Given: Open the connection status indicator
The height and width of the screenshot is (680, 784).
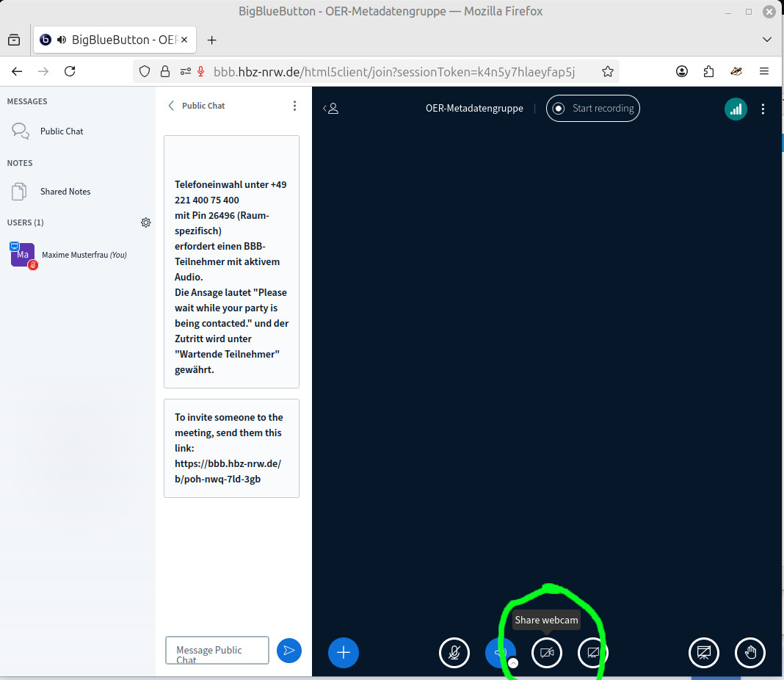Looking at the screenshot, I should coord(736,109).
